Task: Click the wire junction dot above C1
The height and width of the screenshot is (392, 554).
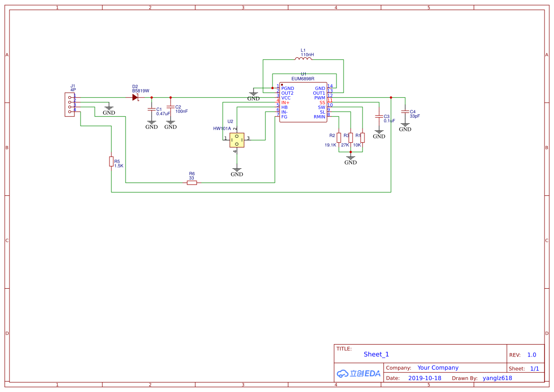Action: click(x=152, y=98)
